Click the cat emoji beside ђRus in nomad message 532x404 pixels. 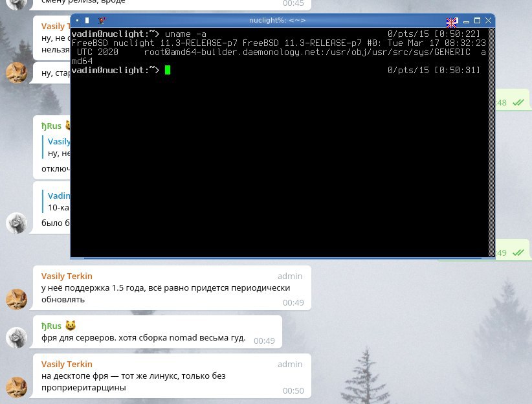71,326
